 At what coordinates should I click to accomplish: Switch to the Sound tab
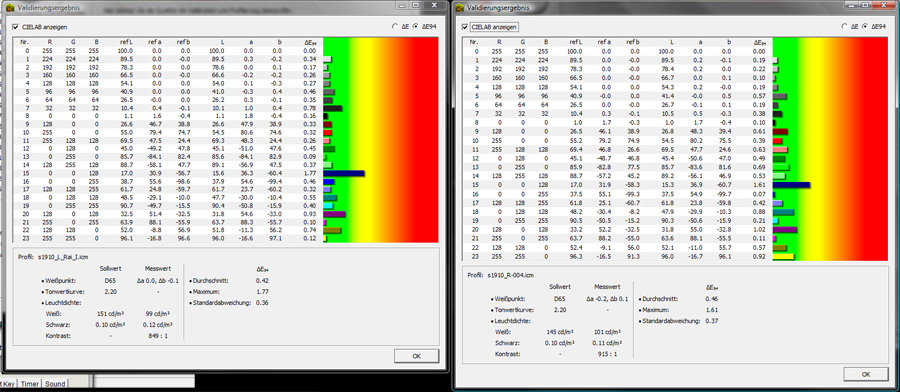click(55, 384)
